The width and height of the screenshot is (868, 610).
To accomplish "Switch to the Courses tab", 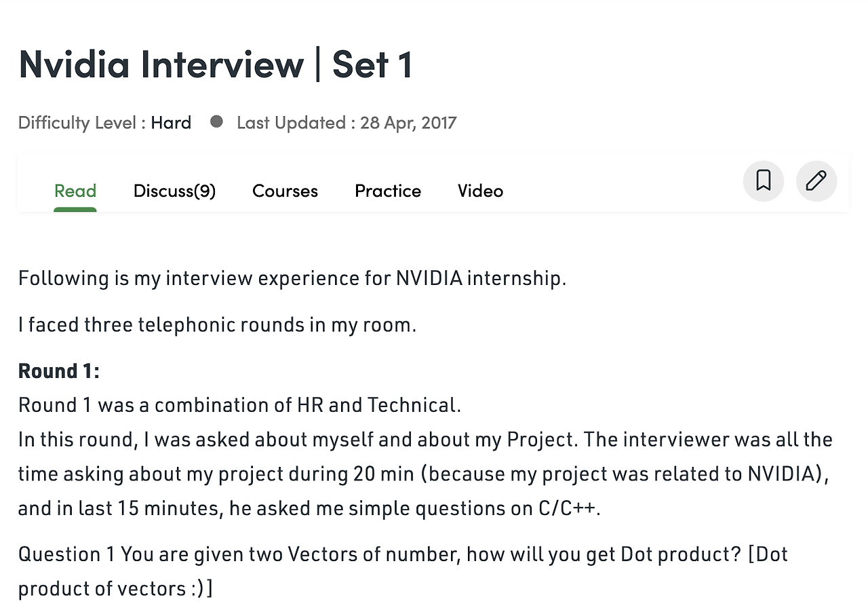I will coord(285,191).
